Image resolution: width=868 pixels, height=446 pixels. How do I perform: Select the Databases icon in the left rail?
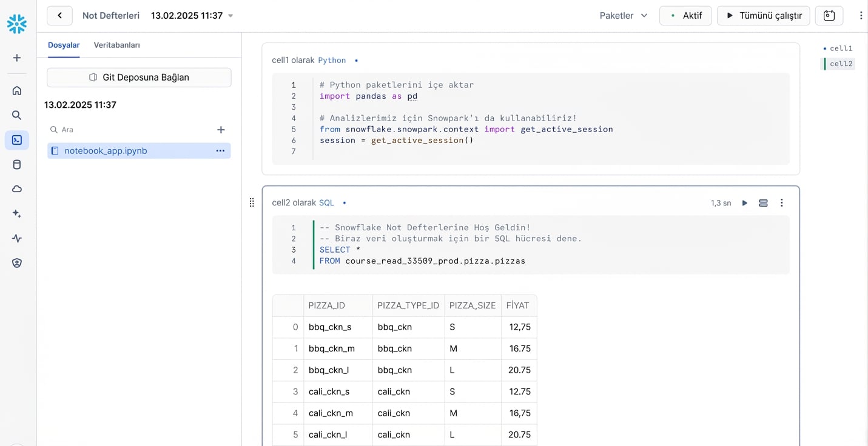16,164
